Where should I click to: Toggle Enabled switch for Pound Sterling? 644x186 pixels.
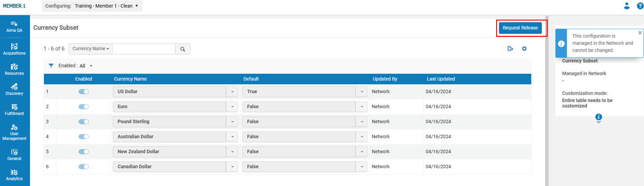pos(83,121)
